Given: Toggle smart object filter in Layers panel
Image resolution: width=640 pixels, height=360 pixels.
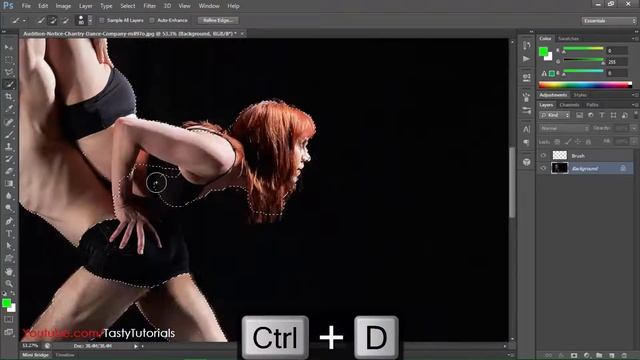Looking at the screenshot, I should [x=624, y=116].
